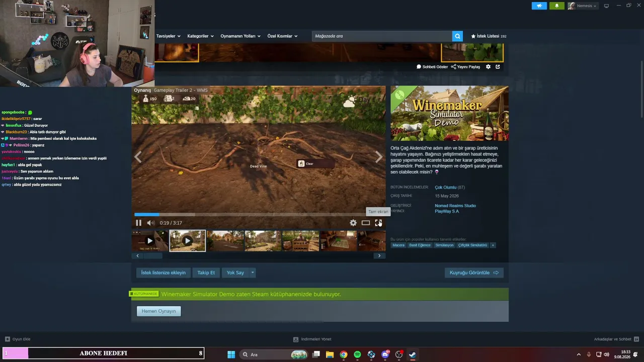
Task: Select the Çiftçilik Simülatörü tag
Action: pos(472,245)
